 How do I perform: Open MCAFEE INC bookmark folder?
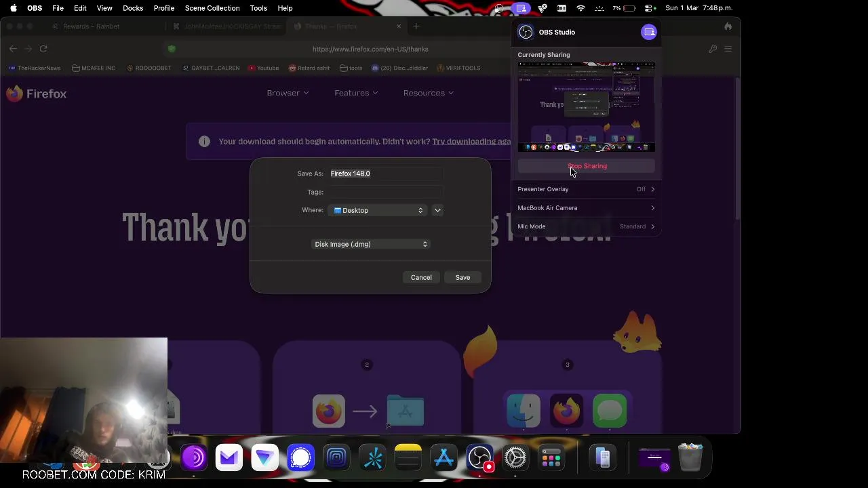click(93, 68)
